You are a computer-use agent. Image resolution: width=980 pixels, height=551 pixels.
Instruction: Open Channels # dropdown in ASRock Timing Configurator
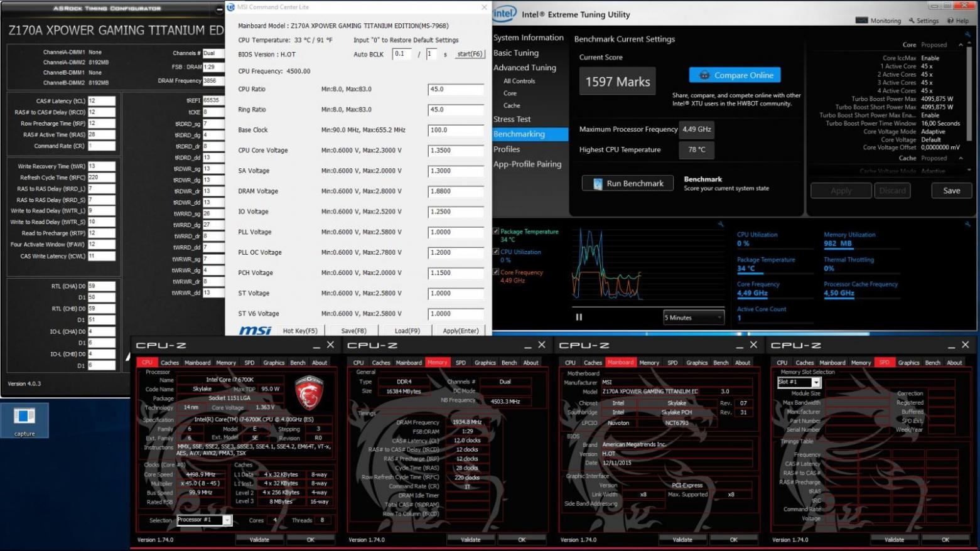tap(213, 53)
